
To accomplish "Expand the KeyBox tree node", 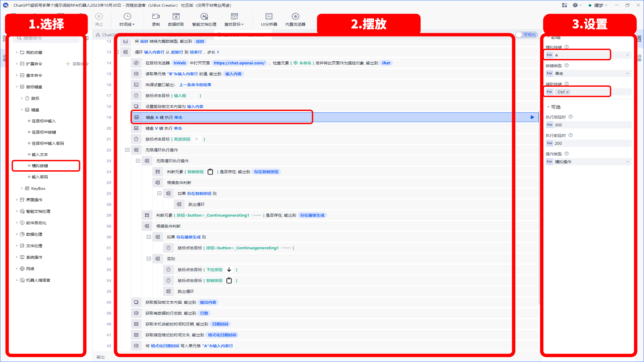I will (22, 188).
